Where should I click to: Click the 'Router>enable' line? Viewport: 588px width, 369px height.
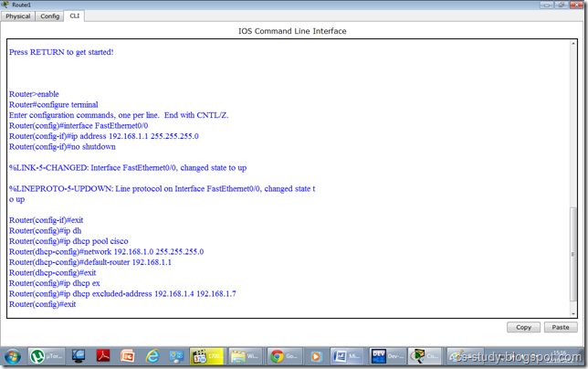34,94
